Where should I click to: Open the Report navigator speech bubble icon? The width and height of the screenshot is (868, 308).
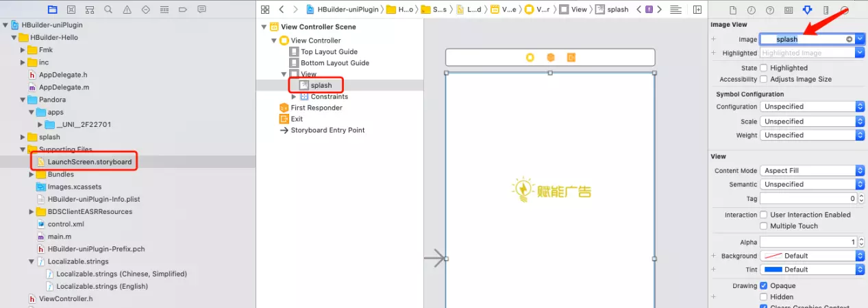pos(201,10)
